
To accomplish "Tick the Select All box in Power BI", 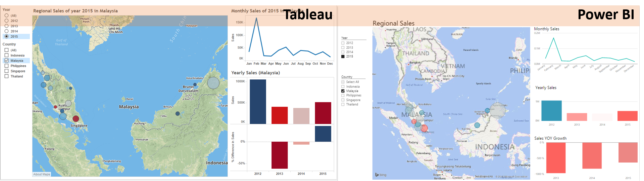I will click(343, 82).
